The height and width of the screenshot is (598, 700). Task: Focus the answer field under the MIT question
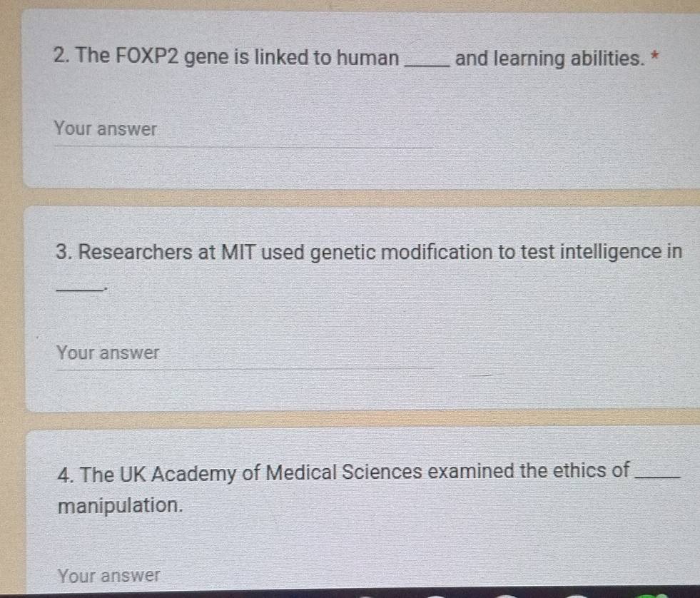coord(243,354)
